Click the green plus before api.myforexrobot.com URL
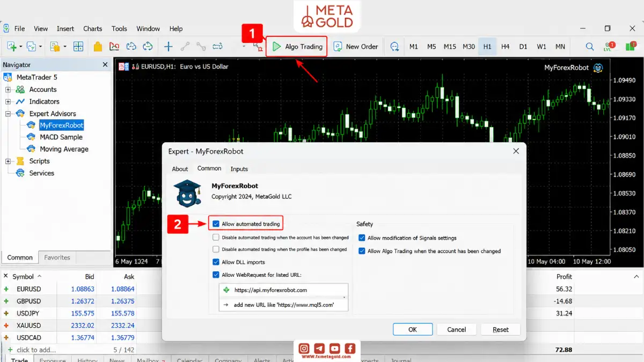644x362 pixels. point(226,290)
